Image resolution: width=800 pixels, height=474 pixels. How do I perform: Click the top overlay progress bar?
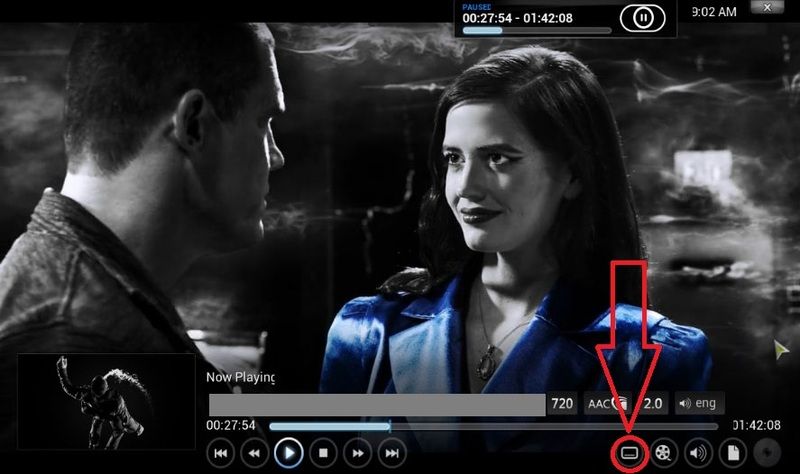pyautogui.click(x=535, y=31)
